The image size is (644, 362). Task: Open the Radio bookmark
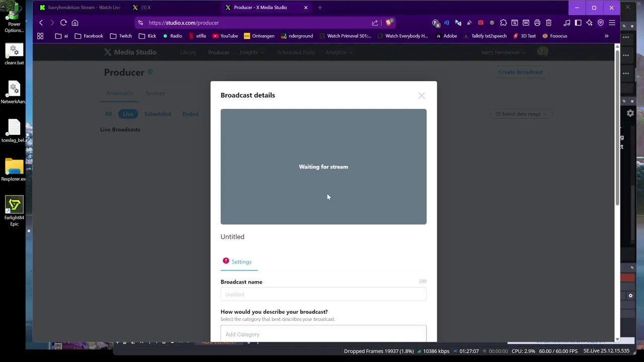point(172,36)
